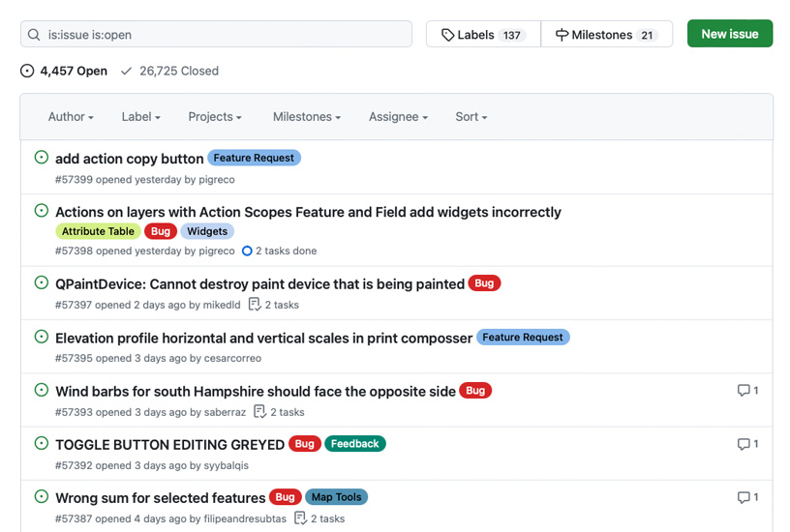Click the open-issue icon beside add action copy button
790x532 pixels.
pos(42,158)
